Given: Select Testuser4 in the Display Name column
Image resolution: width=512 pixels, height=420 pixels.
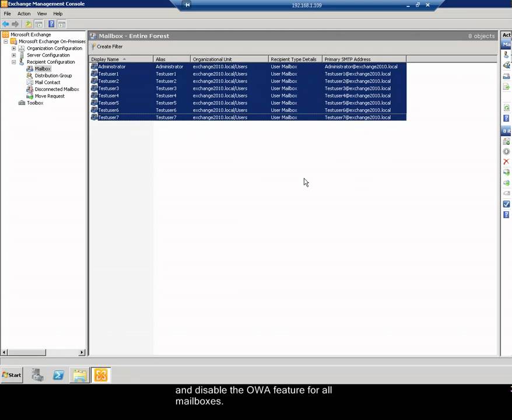Looking at the screenshot, I should point(108,96).
